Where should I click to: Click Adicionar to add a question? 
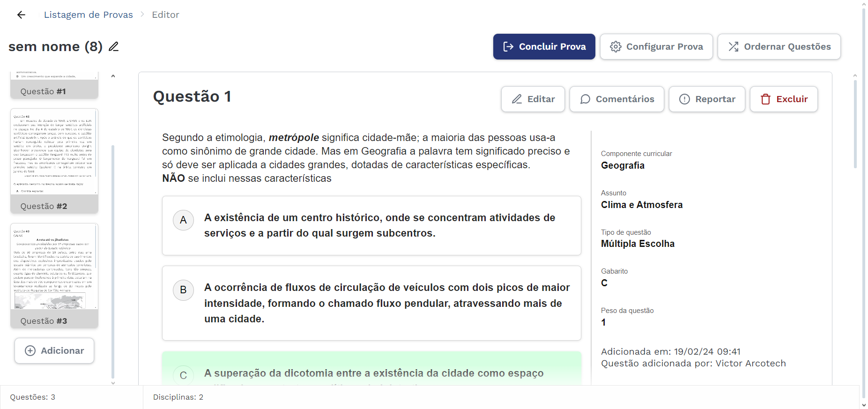54,350
